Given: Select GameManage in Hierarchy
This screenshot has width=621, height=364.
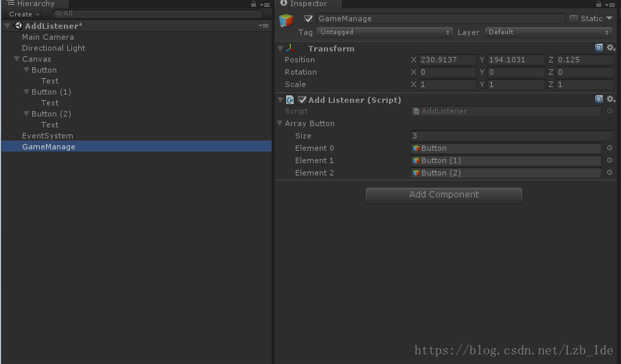Looking at the screenshot, I should coord(137,147).
